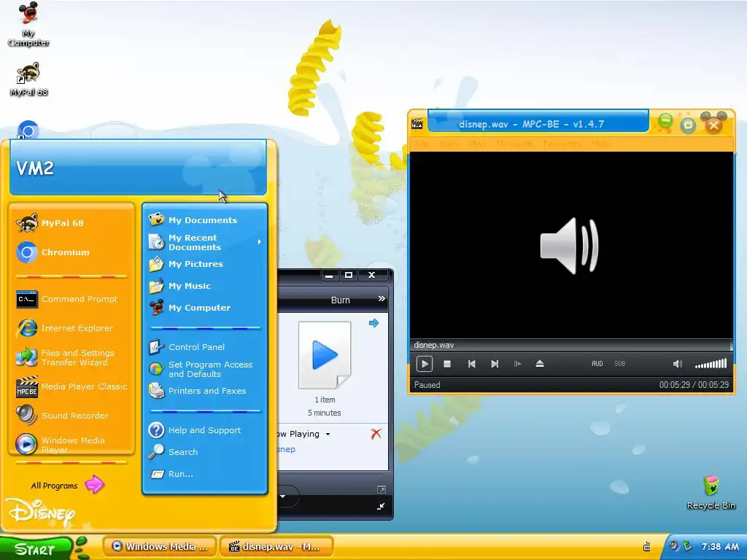Image resolution: width=747 pixels, height=560 pixels.
Task: Click the MPC-BE title bar clapperboard icon
Action: coord(417,124)
